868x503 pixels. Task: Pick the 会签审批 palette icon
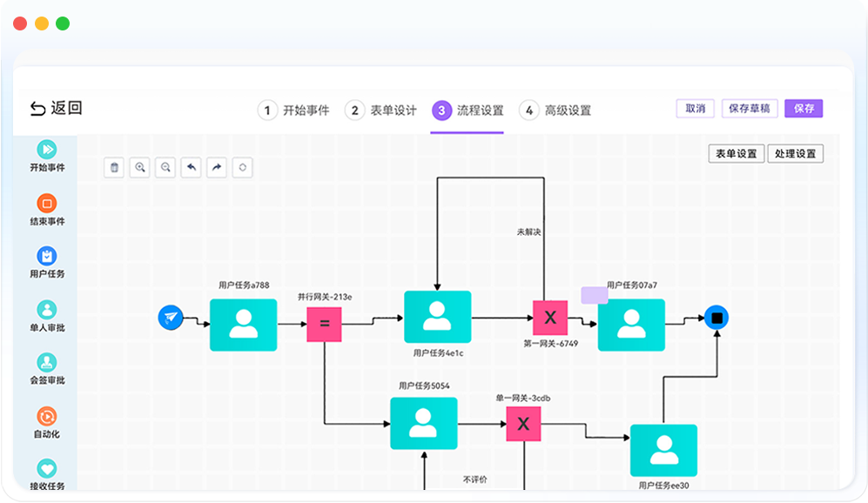point(47,363)
